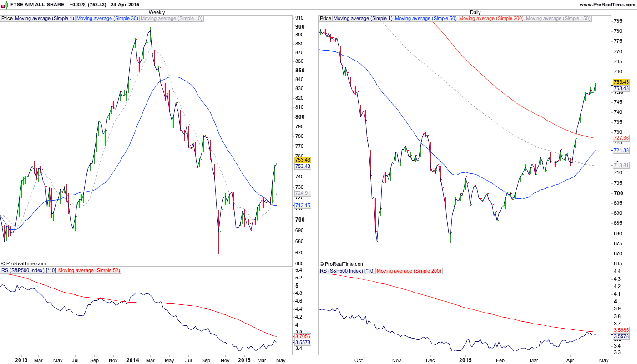
Task: Open Moving average (Simple 50) legend label
Action: pos(426,19)
